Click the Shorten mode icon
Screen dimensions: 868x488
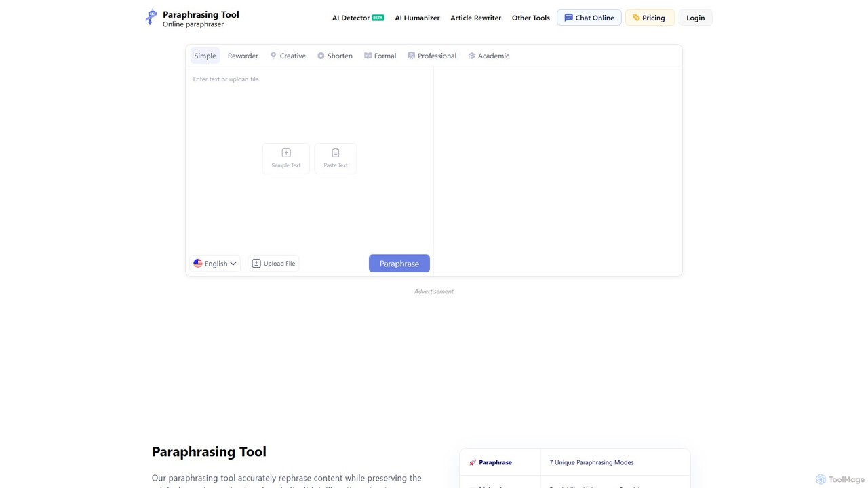pyautogui.click(x=321, y=56)
